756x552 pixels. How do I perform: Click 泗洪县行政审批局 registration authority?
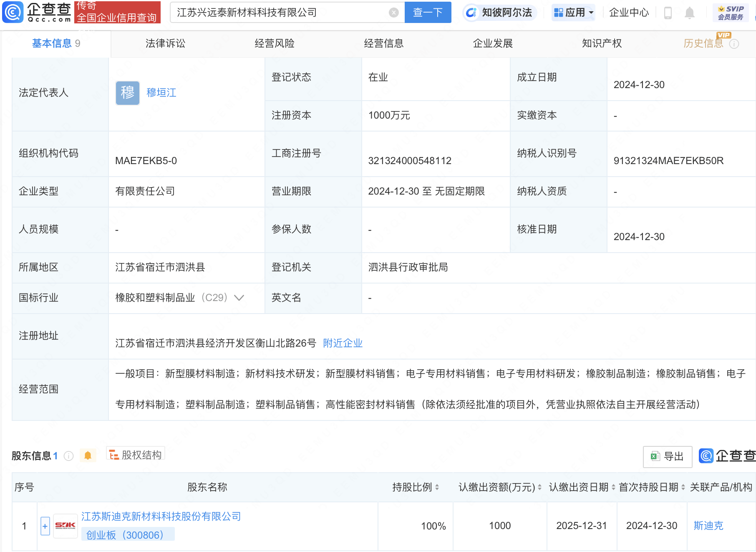click(x=408, y=267)
